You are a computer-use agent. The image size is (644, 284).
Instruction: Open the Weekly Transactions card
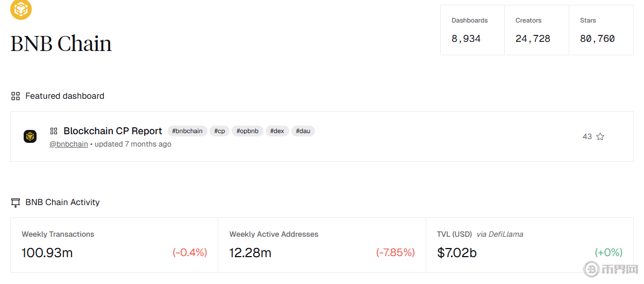[x=114, y=245]
